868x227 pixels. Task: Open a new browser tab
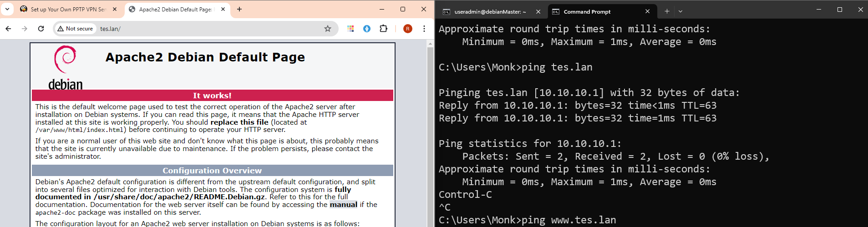[239, 9]
